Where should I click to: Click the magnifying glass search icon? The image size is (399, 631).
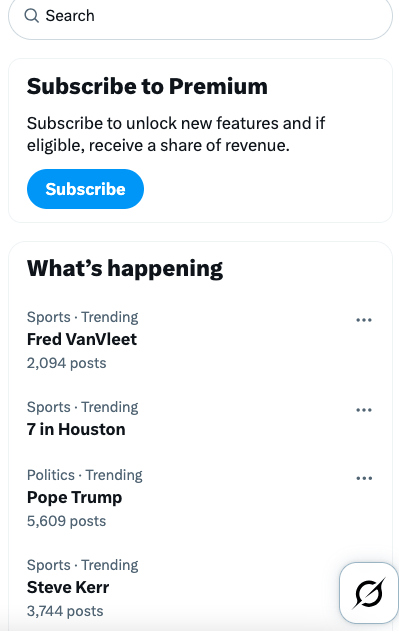click(31, 16)
